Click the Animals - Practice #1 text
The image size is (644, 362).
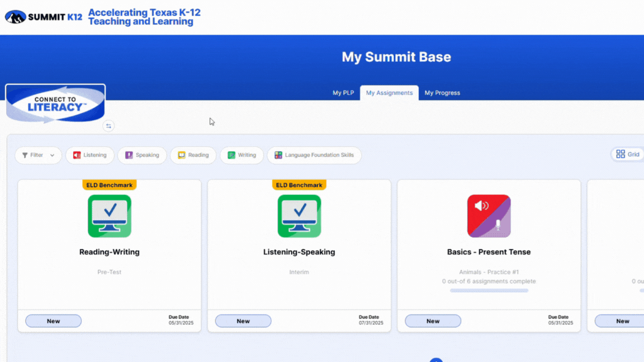489,272
